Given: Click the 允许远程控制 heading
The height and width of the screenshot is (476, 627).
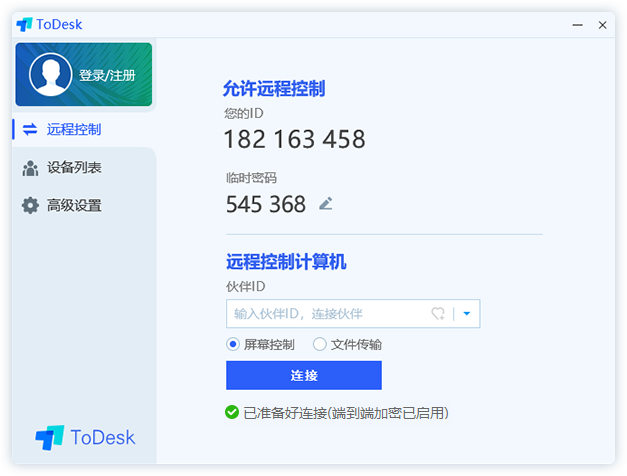Looking at the screenshot, I should pos(274,88).
